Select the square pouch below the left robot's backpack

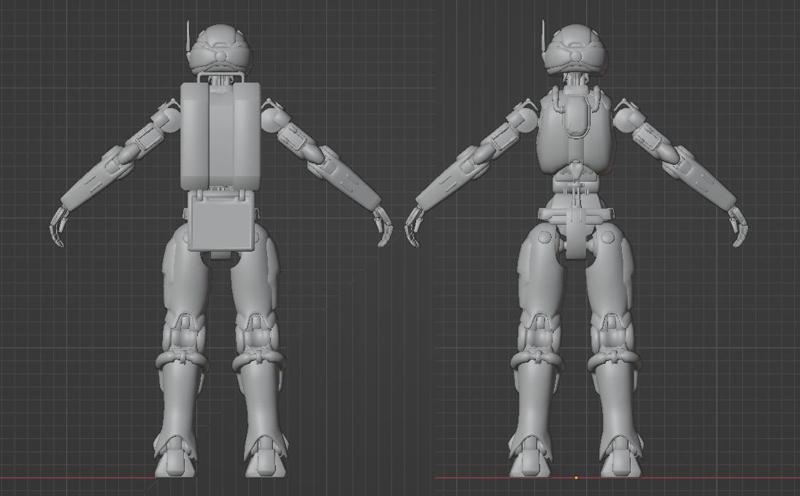pyautogui.click(x=221, y=221)
